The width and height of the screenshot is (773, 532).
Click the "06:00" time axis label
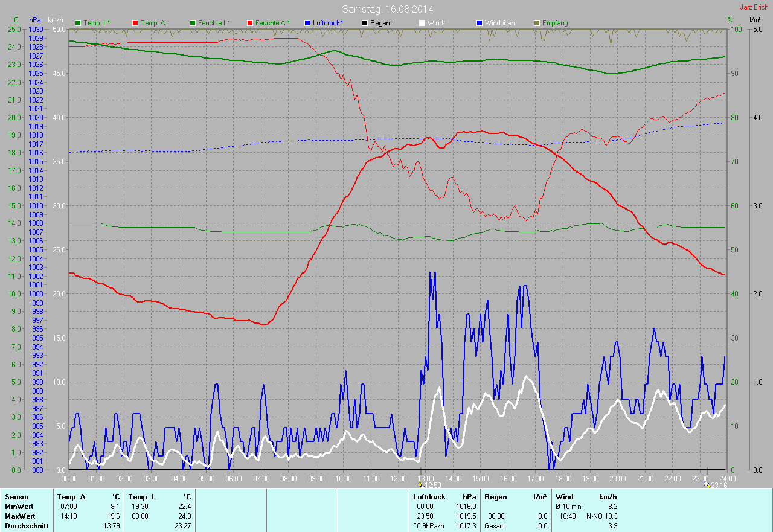pos(234,478)
